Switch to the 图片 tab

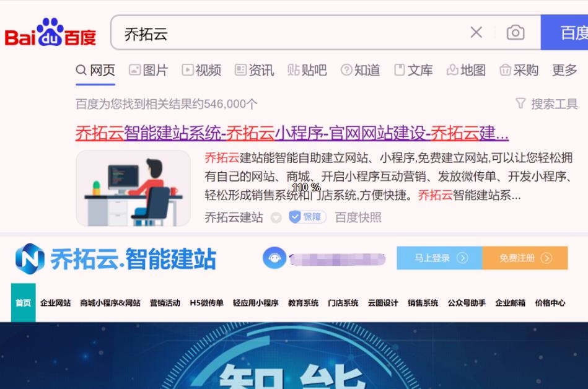[149, 70]
